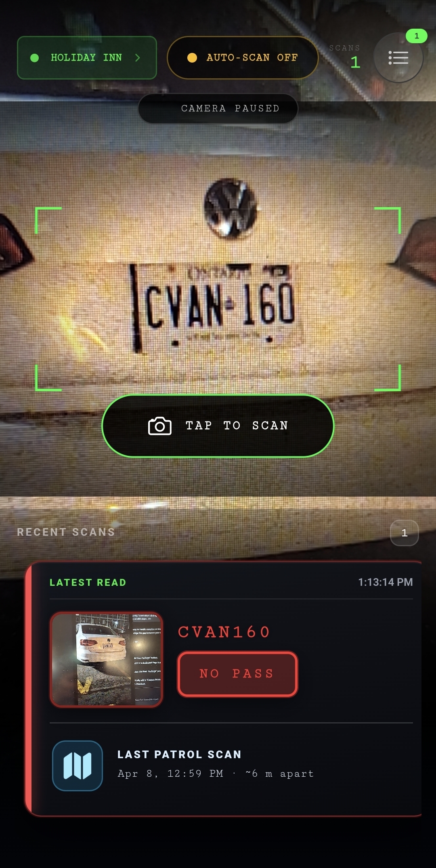Tap the Camera Paused banner
This screenshot has width=436, height=868.
(218, 109)
